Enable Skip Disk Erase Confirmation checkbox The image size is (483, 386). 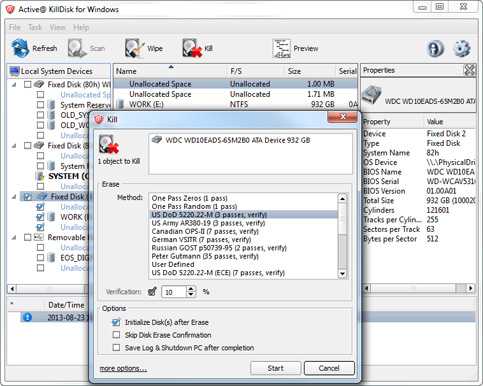coord(116,335)
